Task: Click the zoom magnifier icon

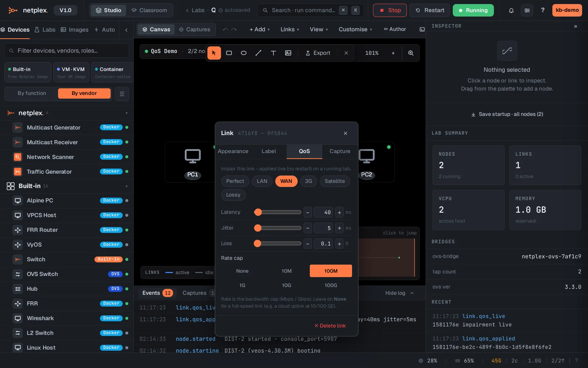Action: [411, 53]
